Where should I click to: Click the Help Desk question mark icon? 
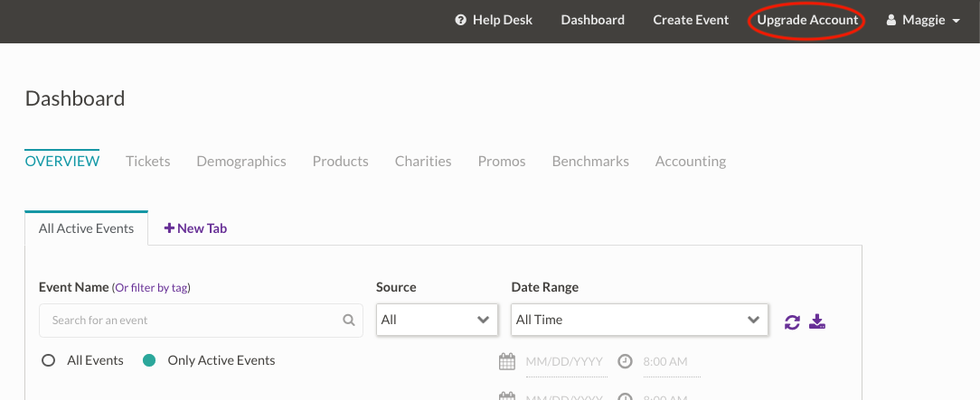point(461,20)
